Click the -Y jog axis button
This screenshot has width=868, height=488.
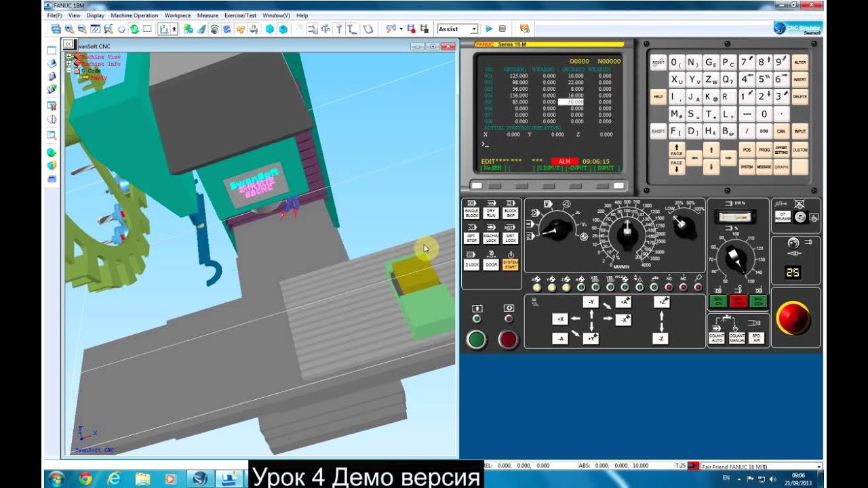pos(591,302)
